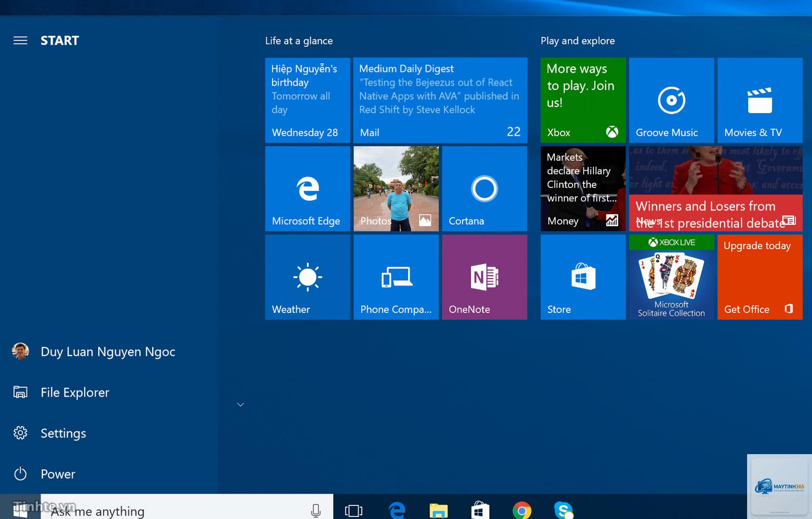Click the Play and explore group title
The height and width of the screenshot is (519, 812).
[578, 41]
